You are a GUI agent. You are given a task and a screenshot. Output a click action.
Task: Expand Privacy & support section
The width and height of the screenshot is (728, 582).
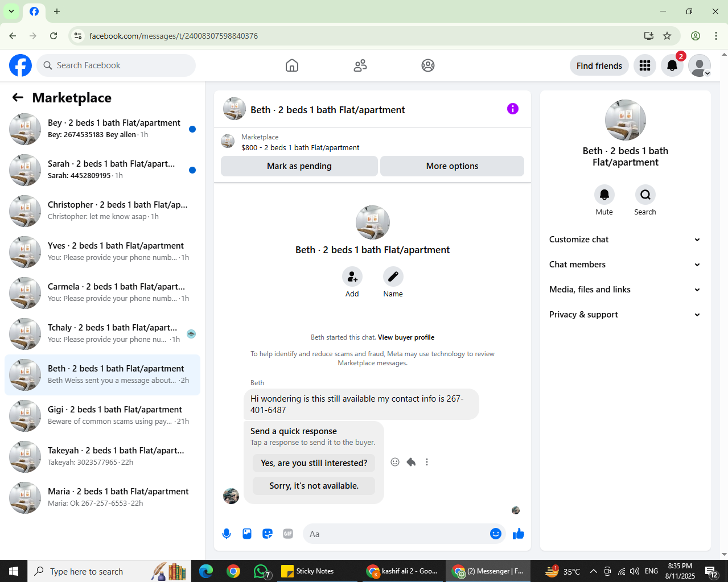pyautogui.click(x=625, y=315)
